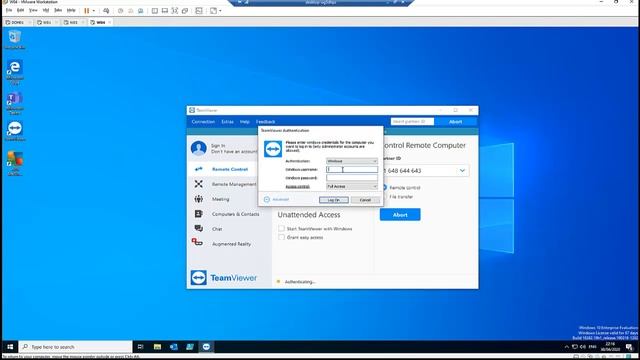Image resolution: width=640 pixels, height=360 pixels.
Task: Click the VMware console view icon
Action: pos(199,11)
